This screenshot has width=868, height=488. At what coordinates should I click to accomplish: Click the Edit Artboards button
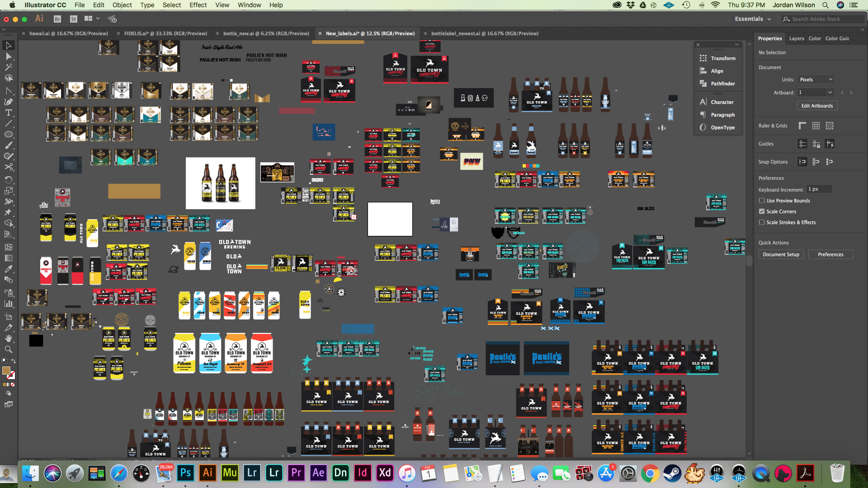[817, 106]
